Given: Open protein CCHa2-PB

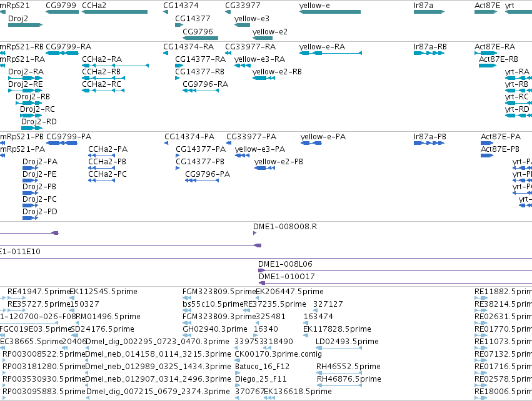Looking at the screenshot, I should tap(108, 162).
